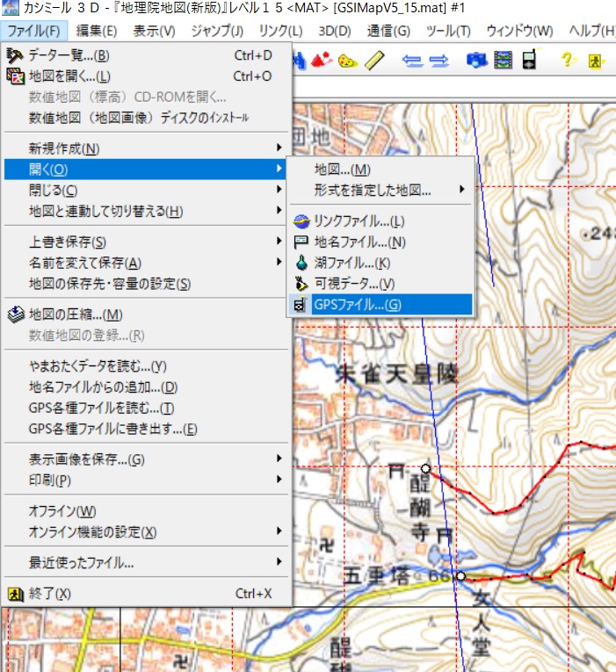
Task: Select the ruler measurement tool icon
Action: 374,61
